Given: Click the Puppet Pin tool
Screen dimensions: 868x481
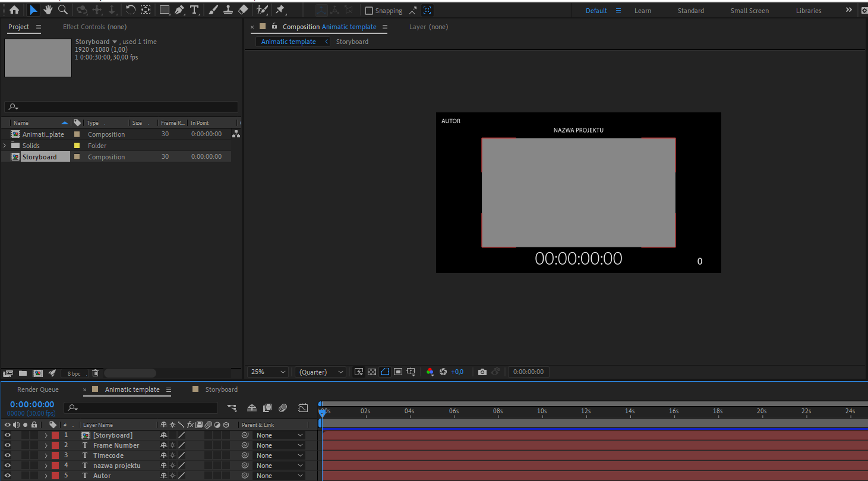Looking at the screenshot, I should [x=280, y=10].
